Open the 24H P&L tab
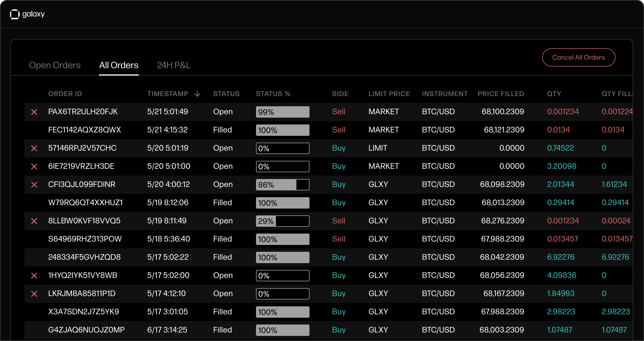 click(174, 65)
